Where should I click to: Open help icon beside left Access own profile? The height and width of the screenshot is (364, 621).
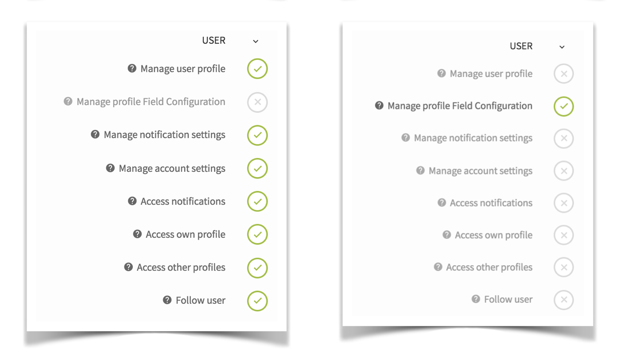click(x=137, y=234)
